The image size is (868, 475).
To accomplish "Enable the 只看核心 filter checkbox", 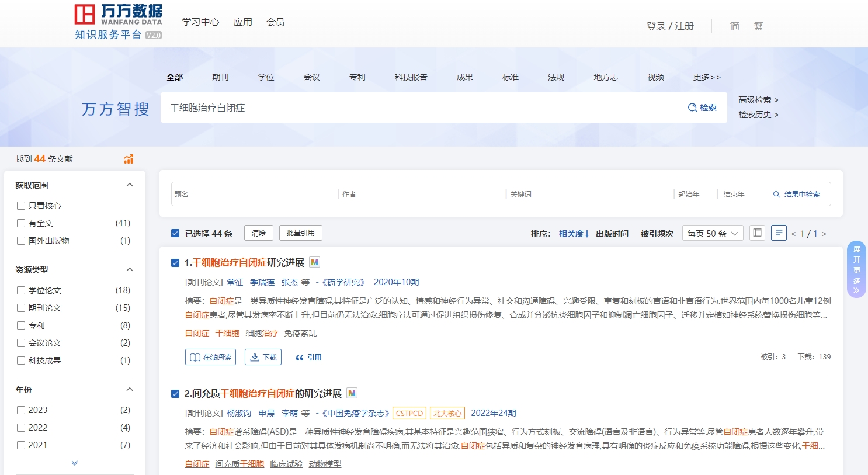I will (22, 205).
